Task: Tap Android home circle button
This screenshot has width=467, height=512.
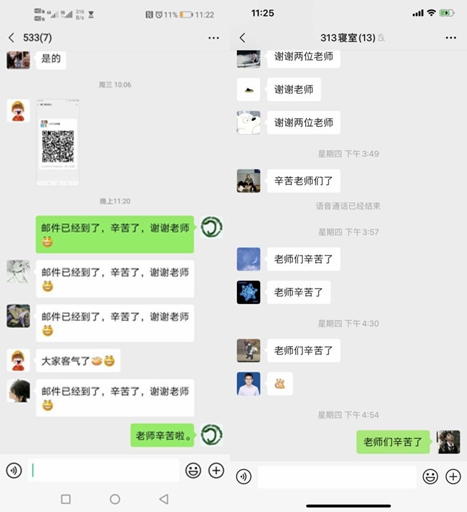Action: tap(115, 499)
